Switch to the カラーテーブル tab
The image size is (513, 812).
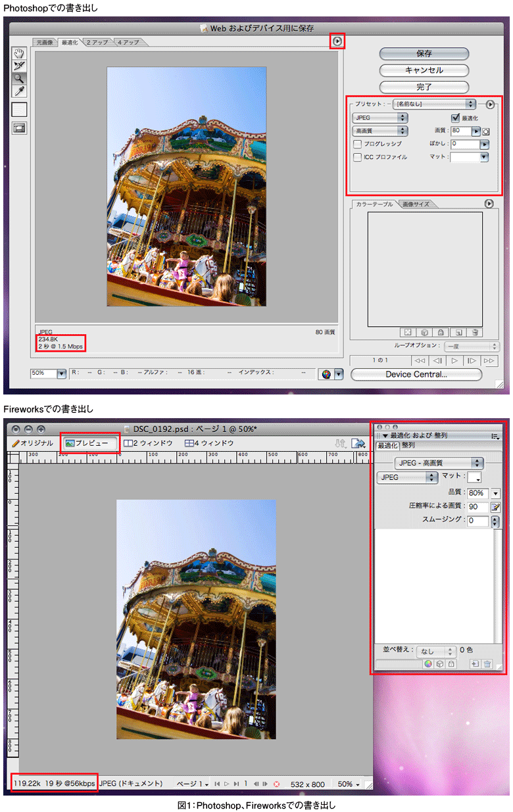click(374, 204)
